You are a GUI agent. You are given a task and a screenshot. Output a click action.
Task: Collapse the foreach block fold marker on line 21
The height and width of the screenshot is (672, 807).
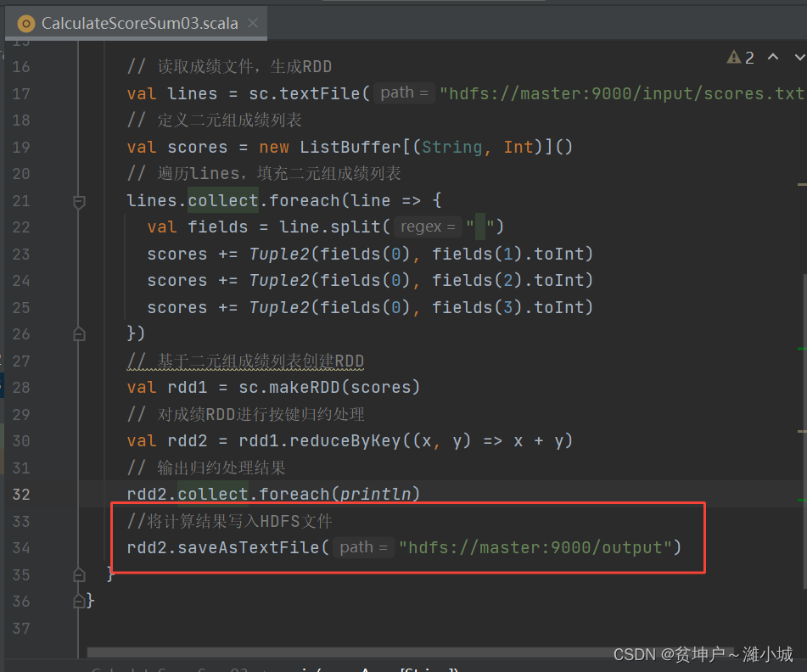(79, 202)
